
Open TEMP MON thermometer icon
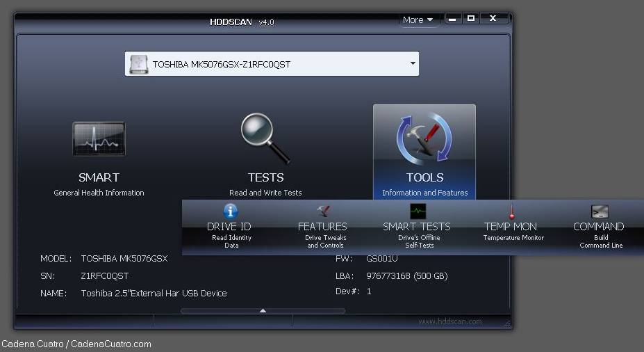[x=512, y=211]
